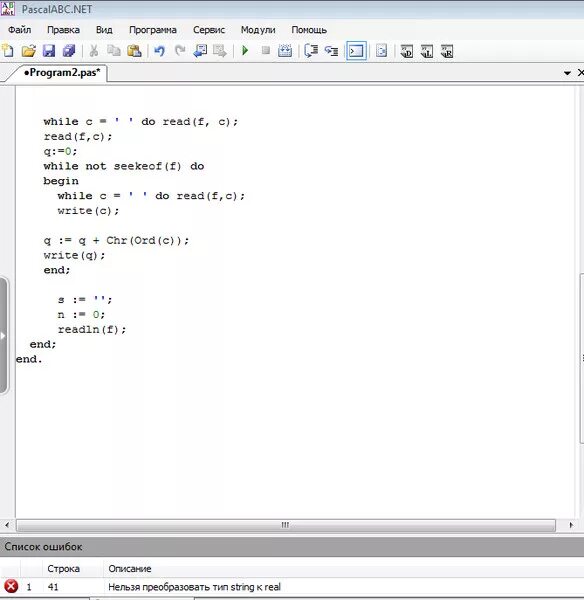Open the Модули menu

point(258,30)
